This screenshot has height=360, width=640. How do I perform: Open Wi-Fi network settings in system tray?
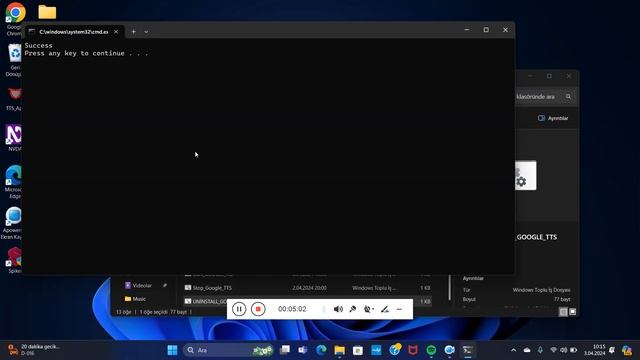(x=553, y=350)
